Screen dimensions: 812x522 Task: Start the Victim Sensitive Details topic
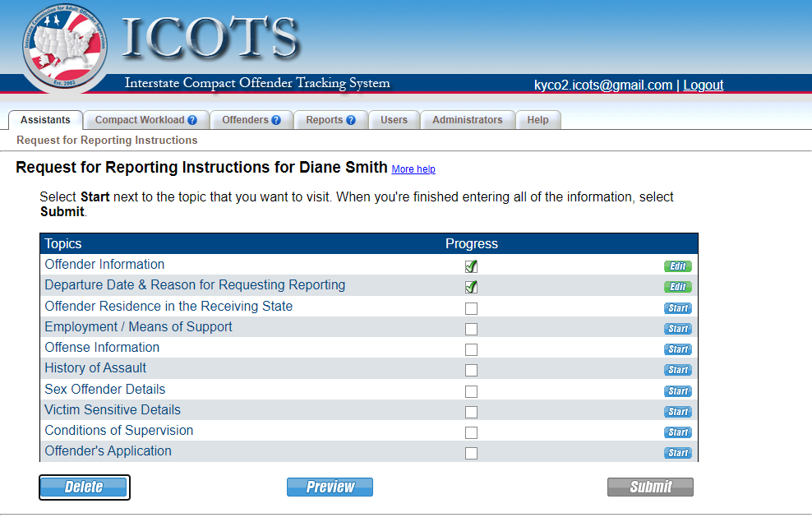678,412
